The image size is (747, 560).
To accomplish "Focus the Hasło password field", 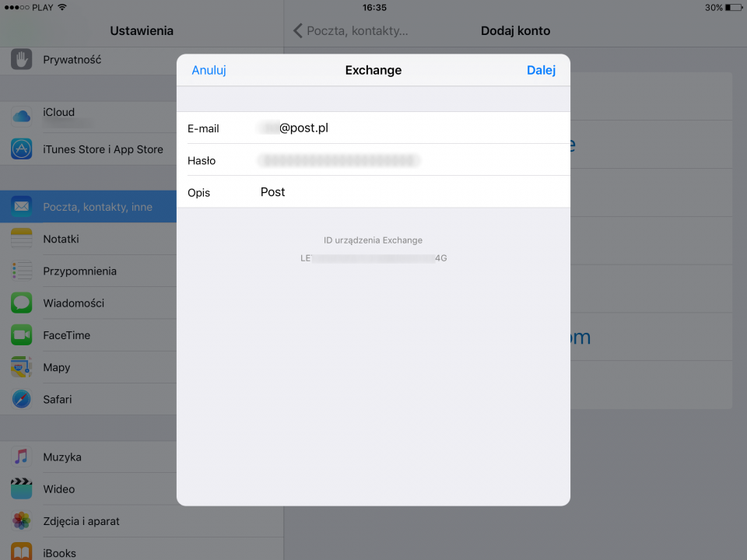I will (373, 160).
